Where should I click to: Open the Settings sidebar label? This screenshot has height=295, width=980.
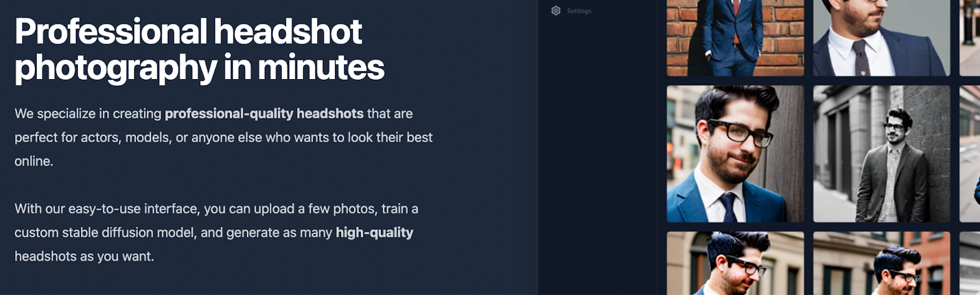tap(579, 11)
